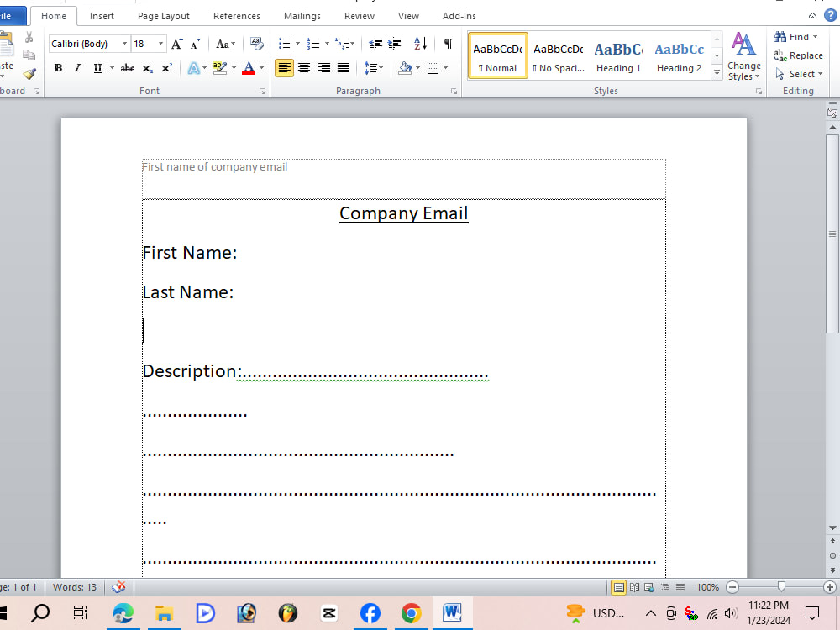Open Facebook from taskbar
Image resolution: width=840 pixels, height=630 pixels.
click(x=370, y=613)
